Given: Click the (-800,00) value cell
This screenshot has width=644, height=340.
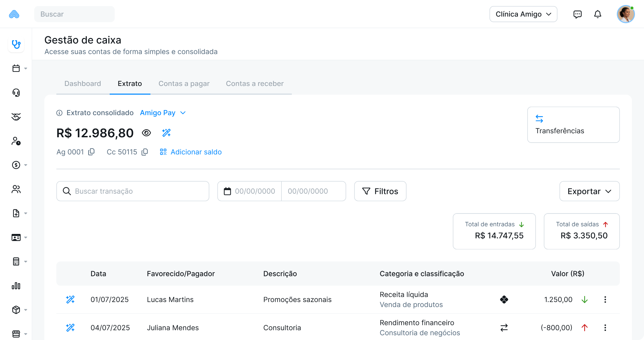Looking at the screenshot, I should tap(556, 328).
